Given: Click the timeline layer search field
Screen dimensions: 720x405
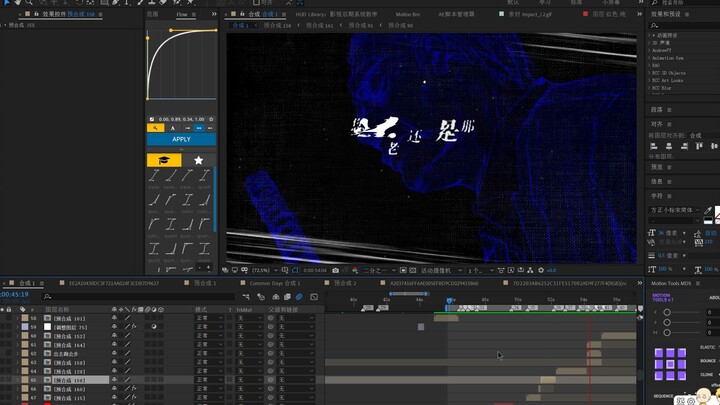Looking at the screenshot, I should (140, 297).
